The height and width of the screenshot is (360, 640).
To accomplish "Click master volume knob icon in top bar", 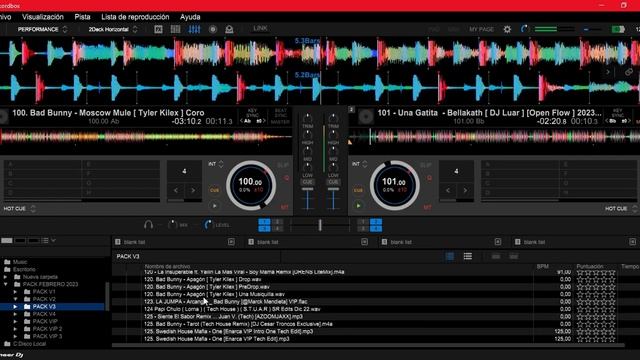I will coord(524,29).
